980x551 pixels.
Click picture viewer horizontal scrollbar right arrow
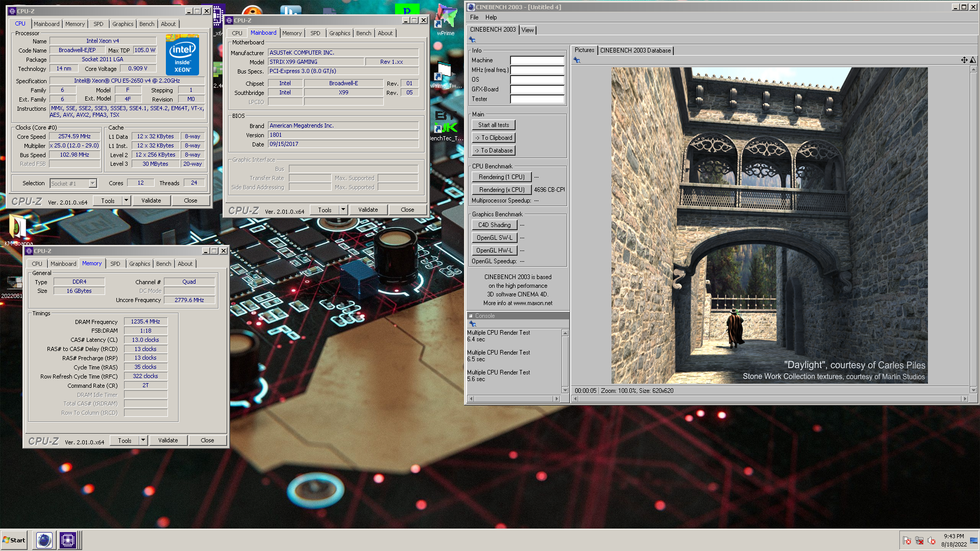(x=965, y=399)
